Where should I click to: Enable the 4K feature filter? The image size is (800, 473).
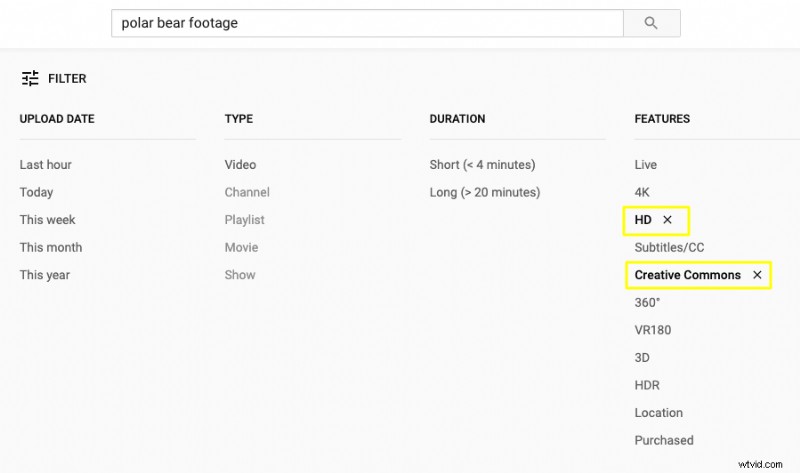(642, 192)
